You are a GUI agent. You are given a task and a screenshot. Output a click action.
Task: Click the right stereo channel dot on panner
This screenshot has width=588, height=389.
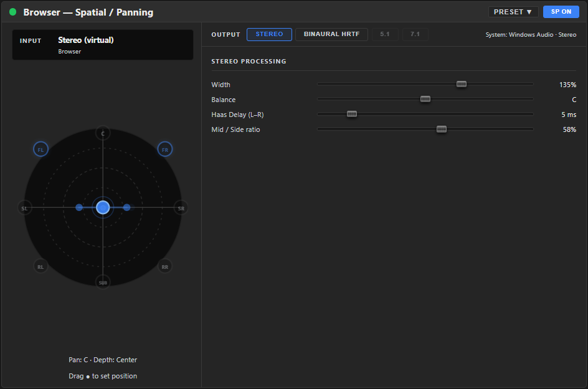tap(126, 207)
